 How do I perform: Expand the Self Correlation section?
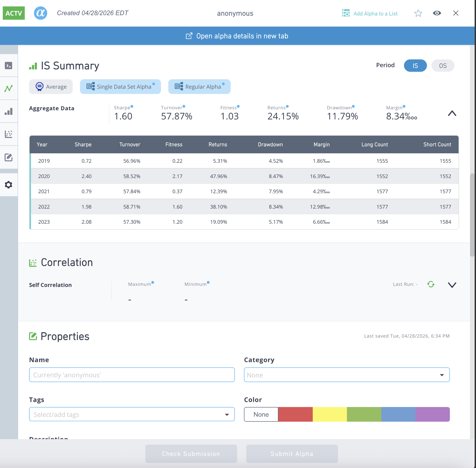pyautogui.click(x=452, y=285)
